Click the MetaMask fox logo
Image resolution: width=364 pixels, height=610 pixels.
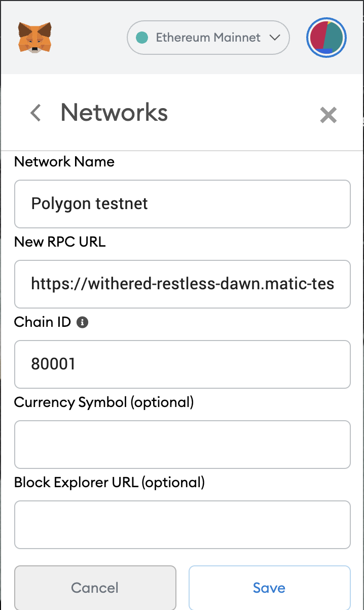tap(35, 37)
